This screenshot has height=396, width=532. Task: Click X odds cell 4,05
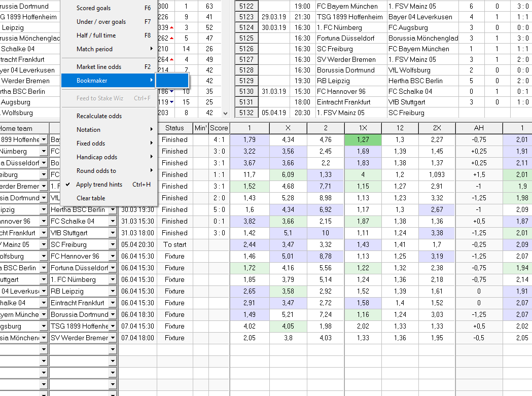coord(288,326)
